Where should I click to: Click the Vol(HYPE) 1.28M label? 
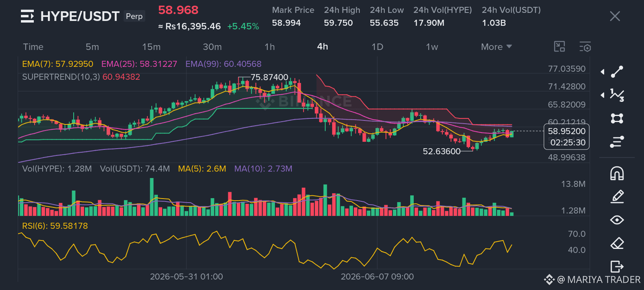(x=57, y=169)
